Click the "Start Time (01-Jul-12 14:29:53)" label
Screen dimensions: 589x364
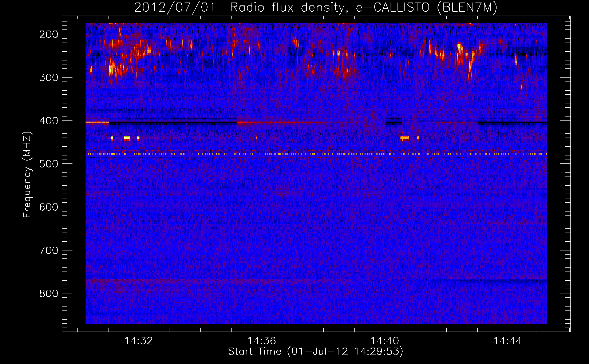pos(316,352)
